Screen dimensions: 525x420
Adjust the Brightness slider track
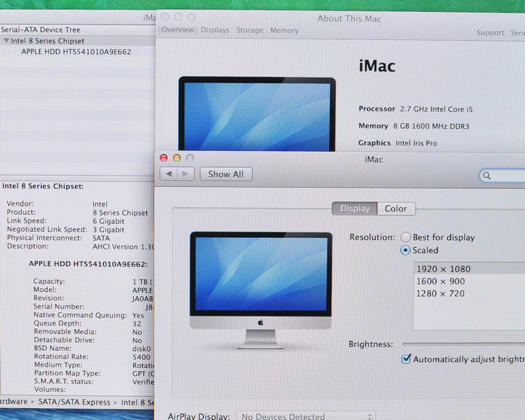[463, 344]
